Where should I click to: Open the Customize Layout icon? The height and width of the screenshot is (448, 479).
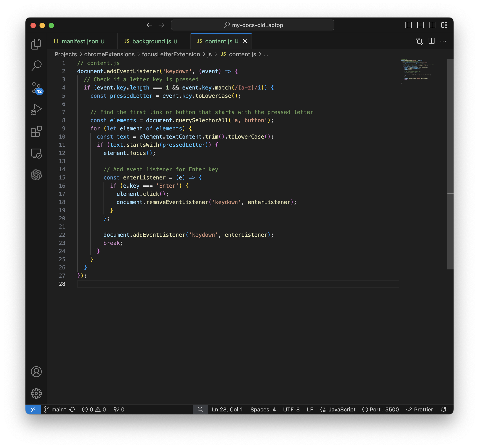pos(444,25)
